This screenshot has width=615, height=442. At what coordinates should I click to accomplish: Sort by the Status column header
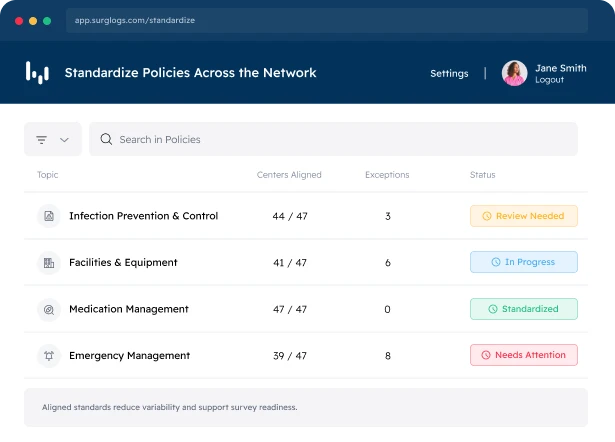(x=482, y=175)
